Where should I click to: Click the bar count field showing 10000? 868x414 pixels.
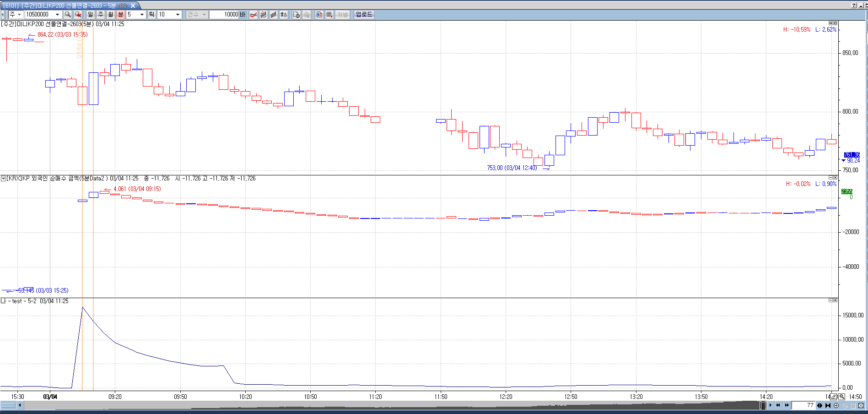[x=224, y=15]
